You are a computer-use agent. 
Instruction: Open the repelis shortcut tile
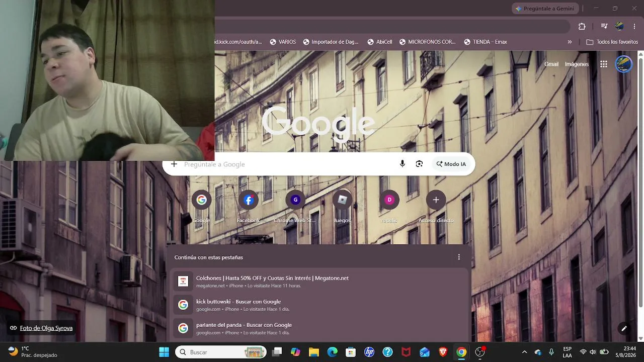(389, 206)
